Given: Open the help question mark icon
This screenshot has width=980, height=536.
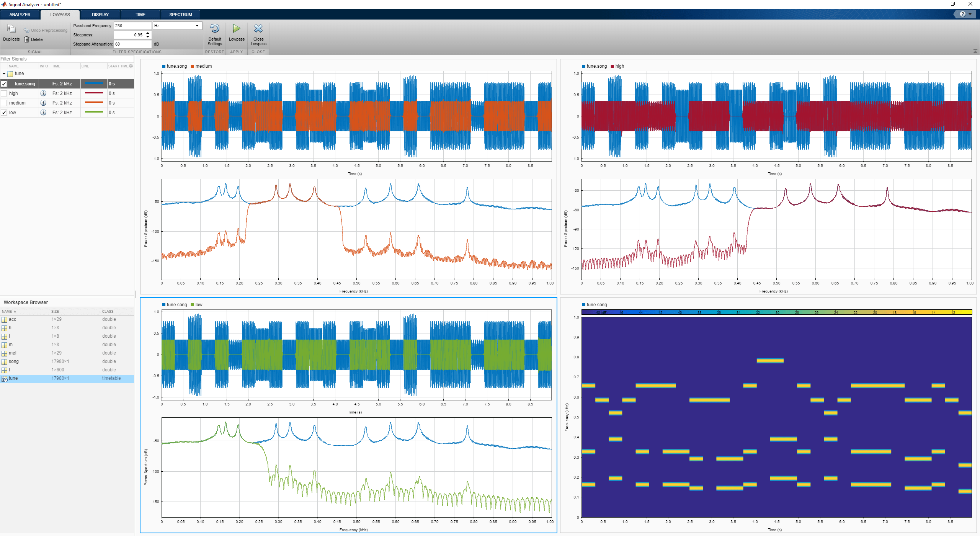Looking at the screenshot, I should click(962, 14).
